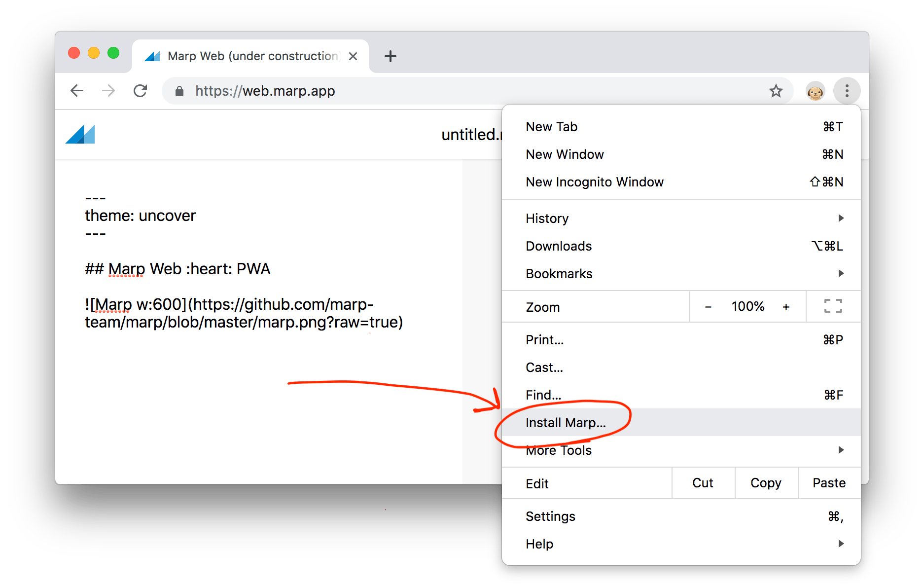
Task: Open a New Incognito Window
Action: 681,182
